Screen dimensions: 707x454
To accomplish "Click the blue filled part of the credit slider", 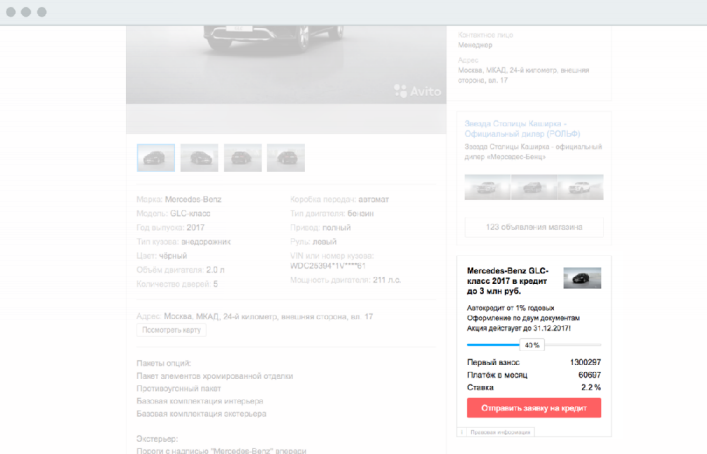I will click(493, 345).
